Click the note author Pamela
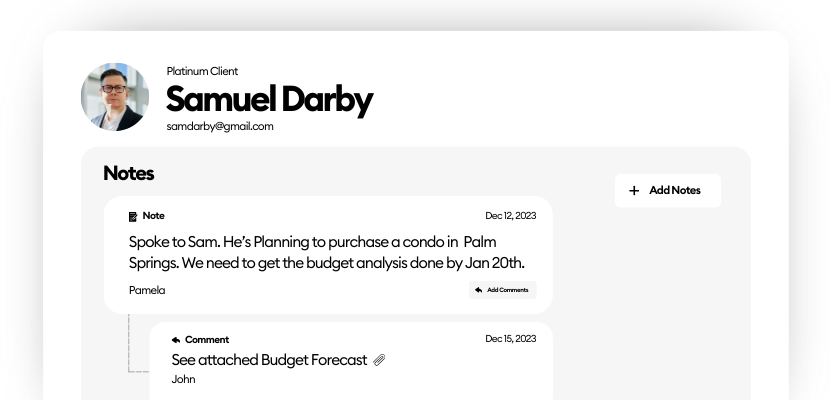 (x=147, y=290)
